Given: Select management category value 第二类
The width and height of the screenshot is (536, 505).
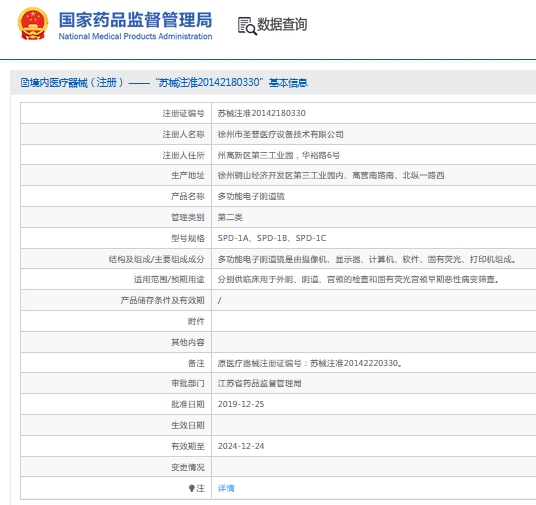Looking at the screenshot, I should [230, 217].
